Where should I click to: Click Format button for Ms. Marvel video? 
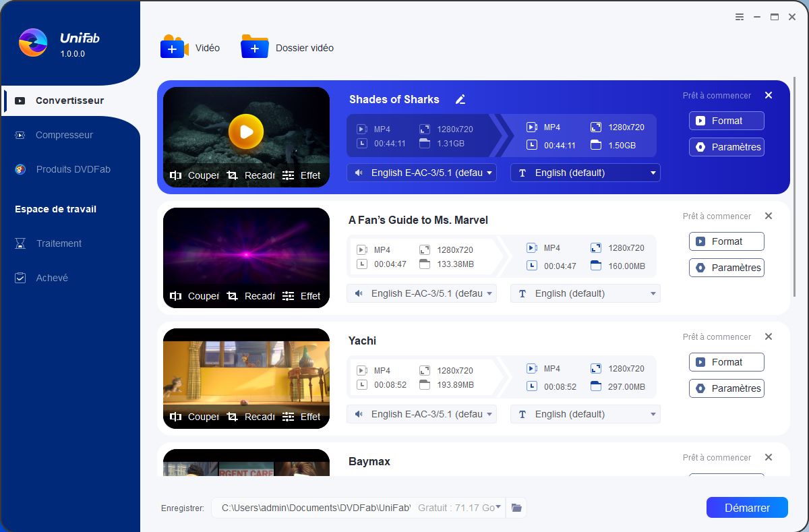726,241
